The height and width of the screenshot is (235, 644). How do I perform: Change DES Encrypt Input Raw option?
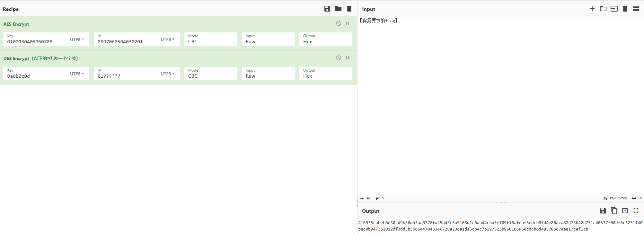[268, 74]
